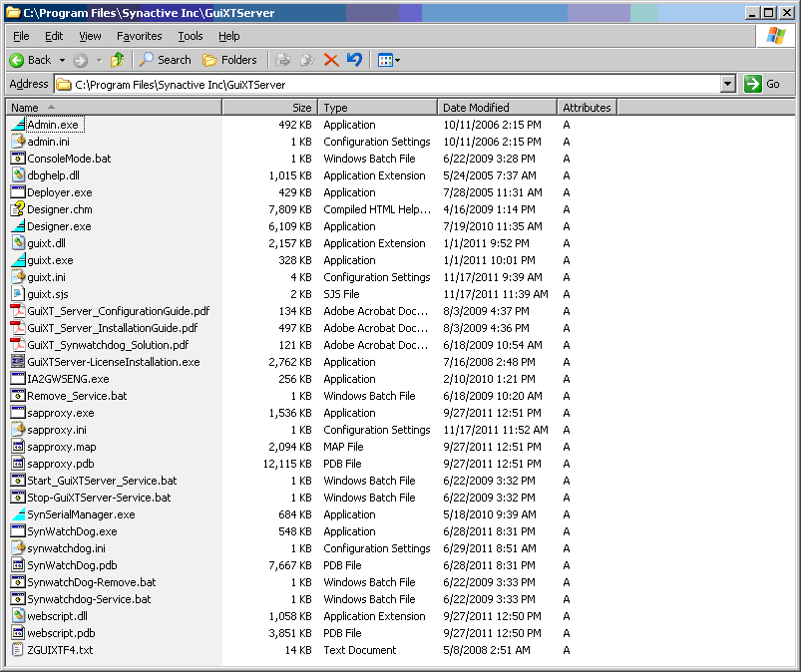Image resolution: width=801 pixels, height=672 pixels.
Task: Select the ZGUIXTF4.txt file icon
Action: click(x=18, y=649)
